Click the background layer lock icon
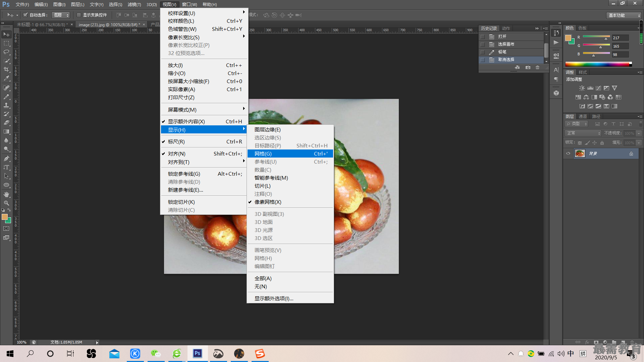This screenshot has width=644, height=362. [x=631, y=154]
